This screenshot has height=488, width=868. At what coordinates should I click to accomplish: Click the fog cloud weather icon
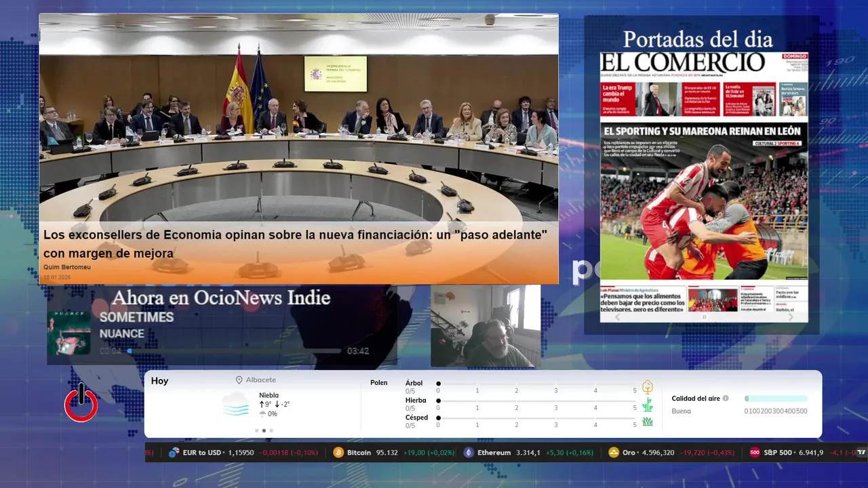236,404
